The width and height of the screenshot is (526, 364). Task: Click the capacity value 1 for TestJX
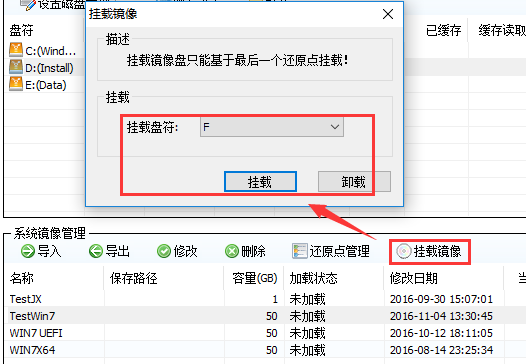point(275,299)
